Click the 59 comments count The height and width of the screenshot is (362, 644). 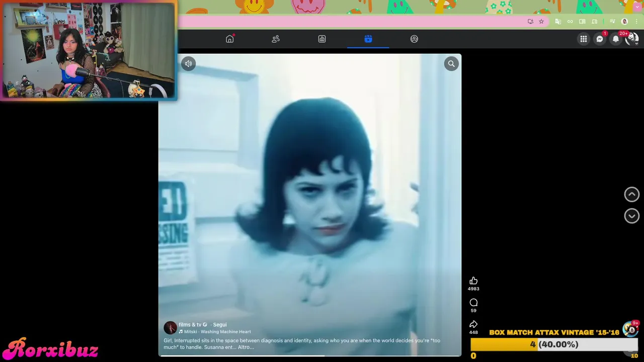click(473, 311)
